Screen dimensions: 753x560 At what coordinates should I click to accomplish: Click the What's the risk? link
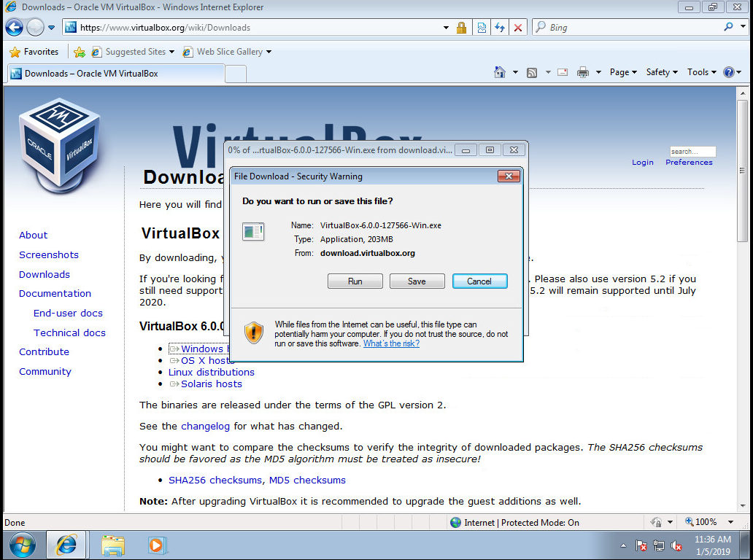[391, 343]
